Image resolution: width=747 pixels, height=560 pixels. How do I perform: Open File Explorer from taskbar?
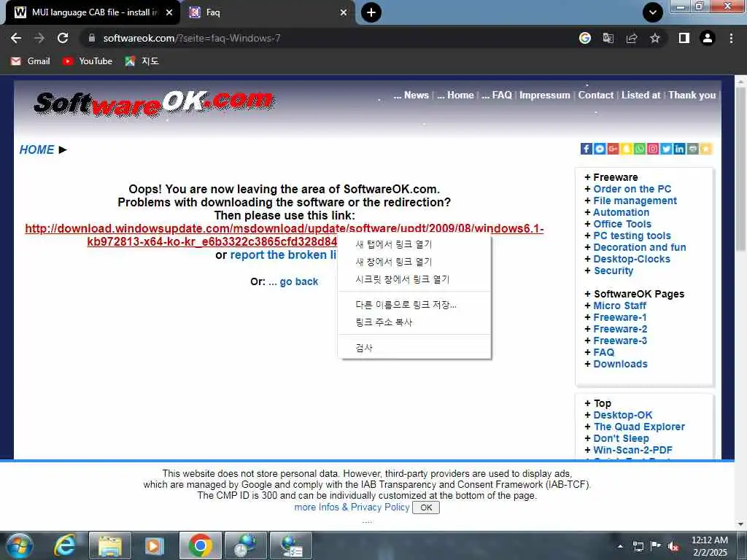pos(110,545)
